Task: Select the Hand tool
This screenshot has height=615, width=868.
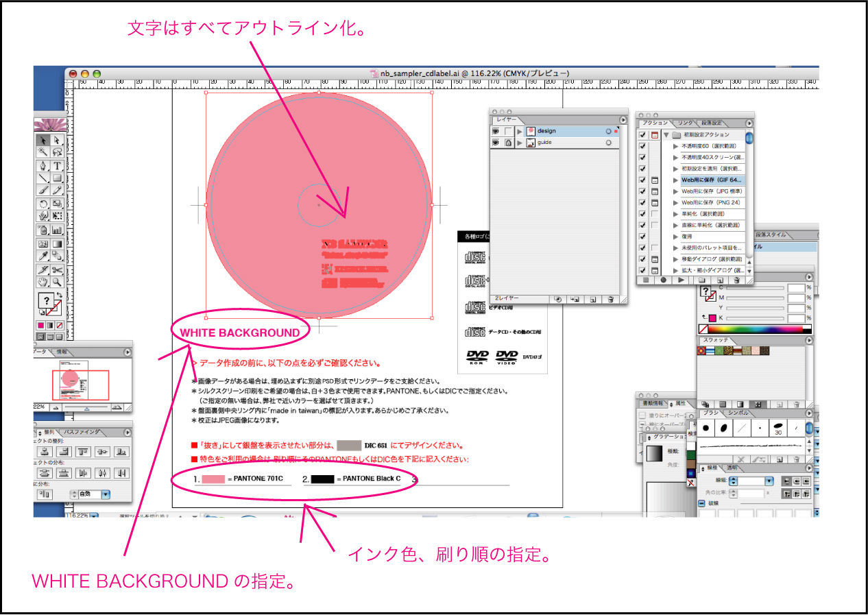Action: tap(43, 282)
